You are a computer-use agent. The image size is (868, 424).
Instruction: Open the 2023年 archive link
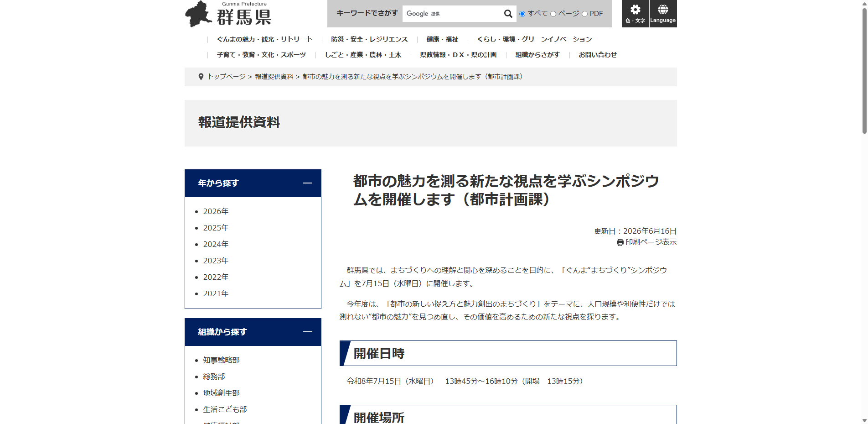click(216, 261)
